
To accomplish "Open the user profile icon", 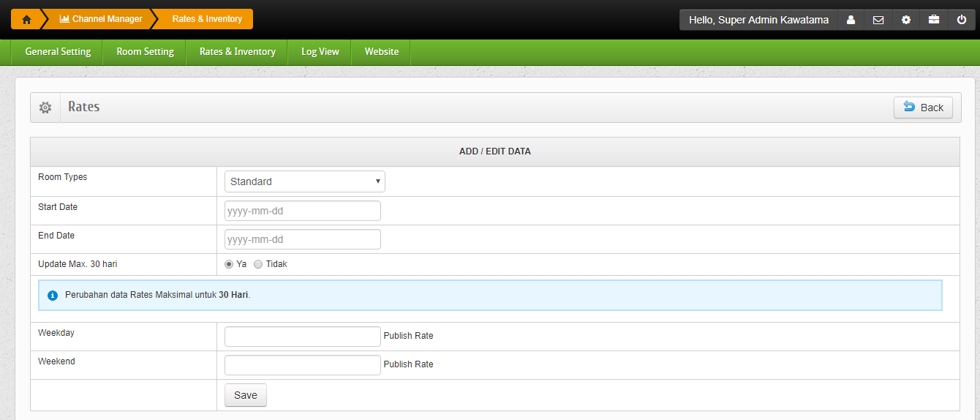I will pyautogui.click(x=851, y=20).
